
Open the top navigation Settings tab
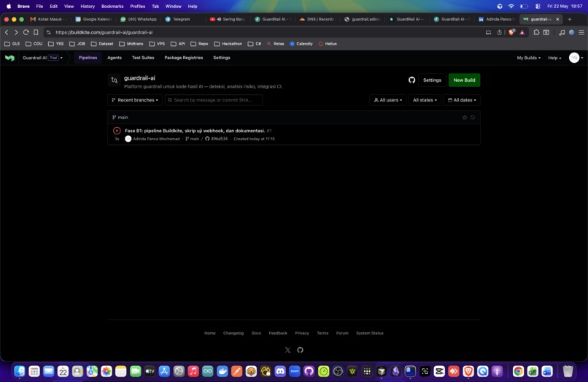pos(222,58)
